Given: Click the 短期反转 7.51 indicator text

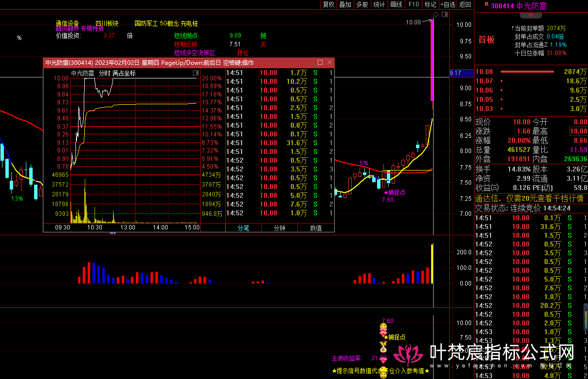Looking at the screenshot, I should coord(208,44).
